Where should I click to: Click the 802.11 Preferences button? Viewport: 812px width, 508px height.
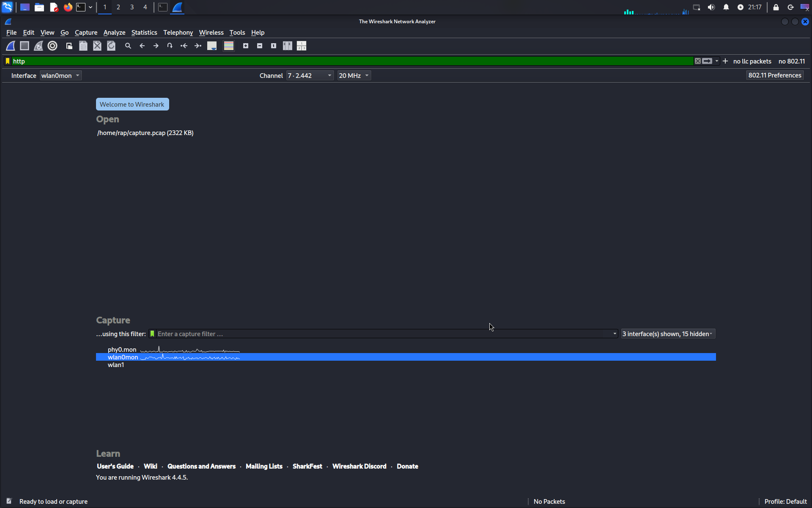pos(774,75)
